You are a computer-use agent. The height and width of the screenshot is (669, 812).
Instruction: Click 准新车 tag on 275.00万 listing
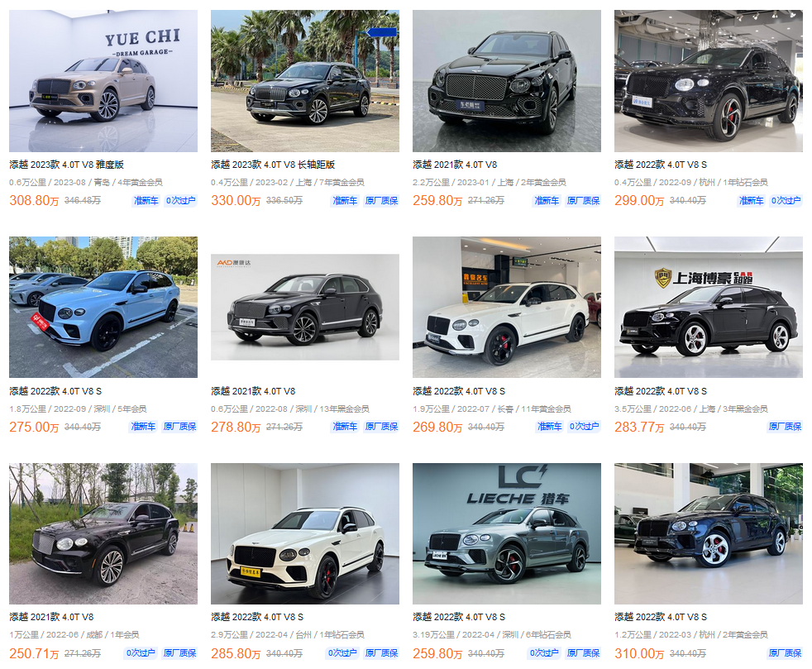143,427
